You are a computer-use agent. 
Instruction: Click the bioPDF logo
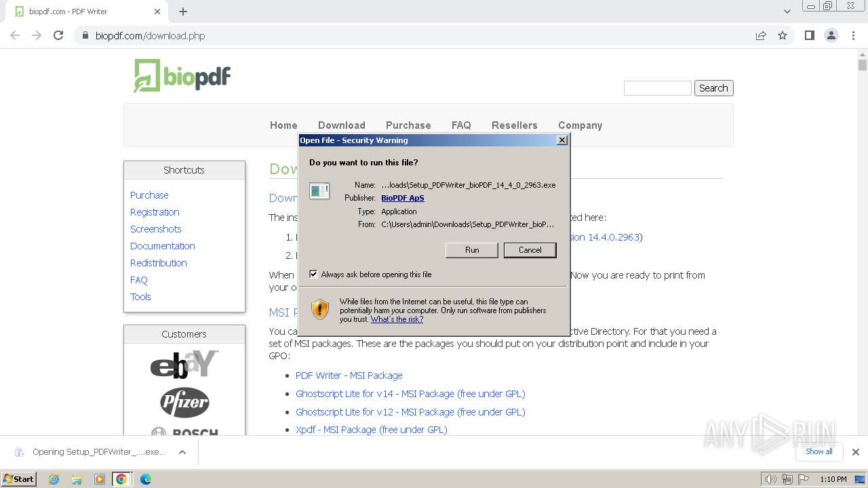click(x=182, y=75)
